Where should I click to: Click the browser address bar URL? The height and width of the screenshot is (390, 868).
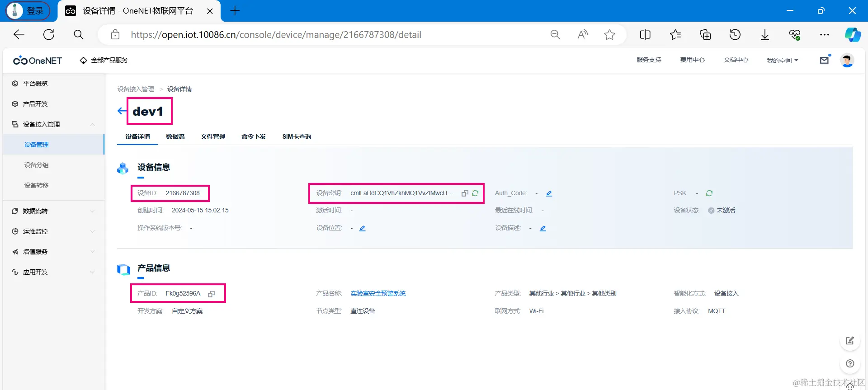[276, 35]
